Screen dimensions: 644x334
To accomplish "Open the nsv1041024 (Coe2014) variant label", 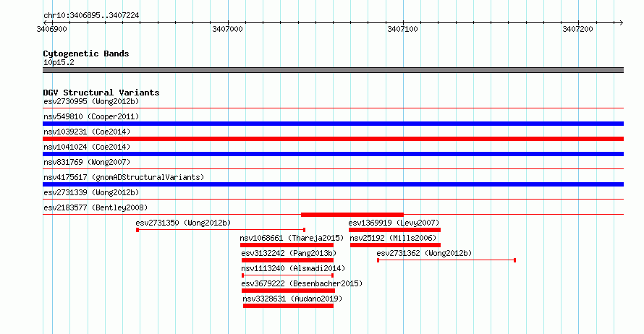I will 87,147.
